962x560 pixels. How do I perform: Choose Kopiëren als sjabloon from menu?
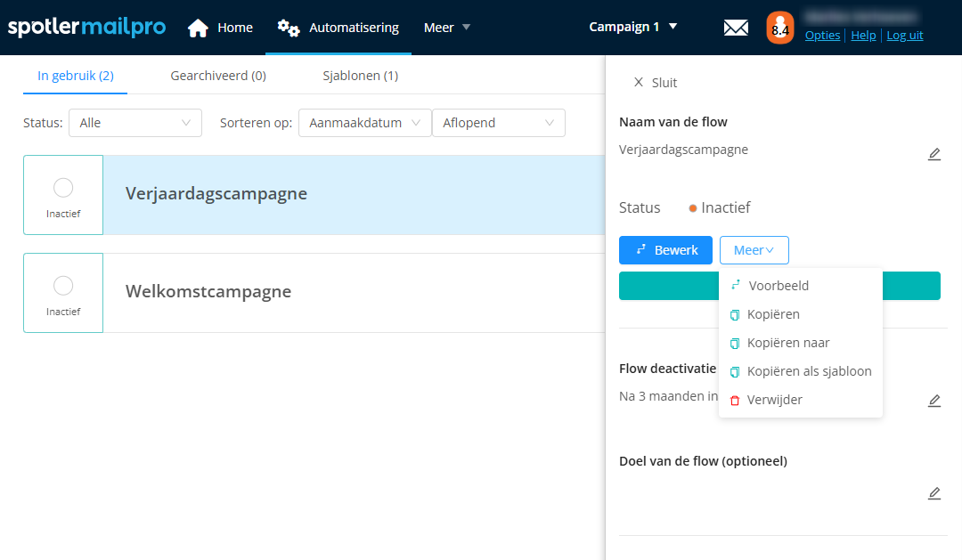click(x=809, y=371)
